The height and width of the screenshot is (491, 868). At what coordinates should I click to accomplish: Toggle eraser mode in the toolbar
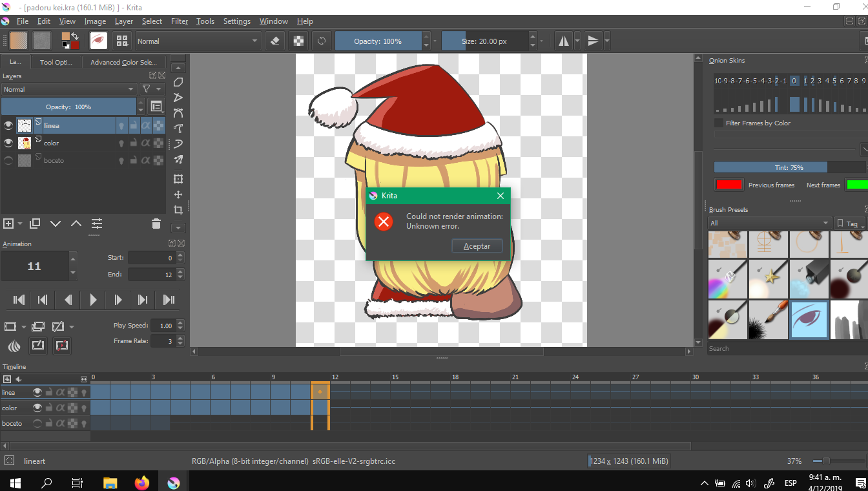click(x=275, y=41)
